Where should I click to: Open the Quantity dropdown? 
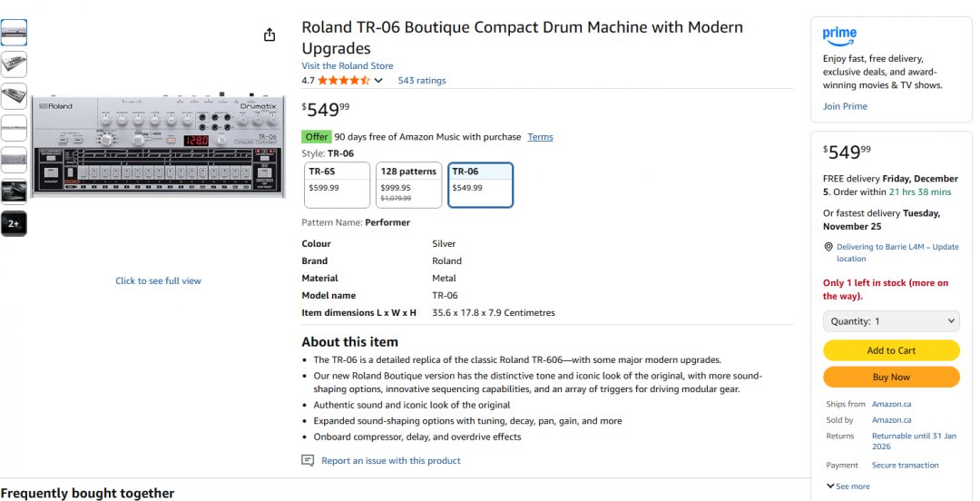891,321
